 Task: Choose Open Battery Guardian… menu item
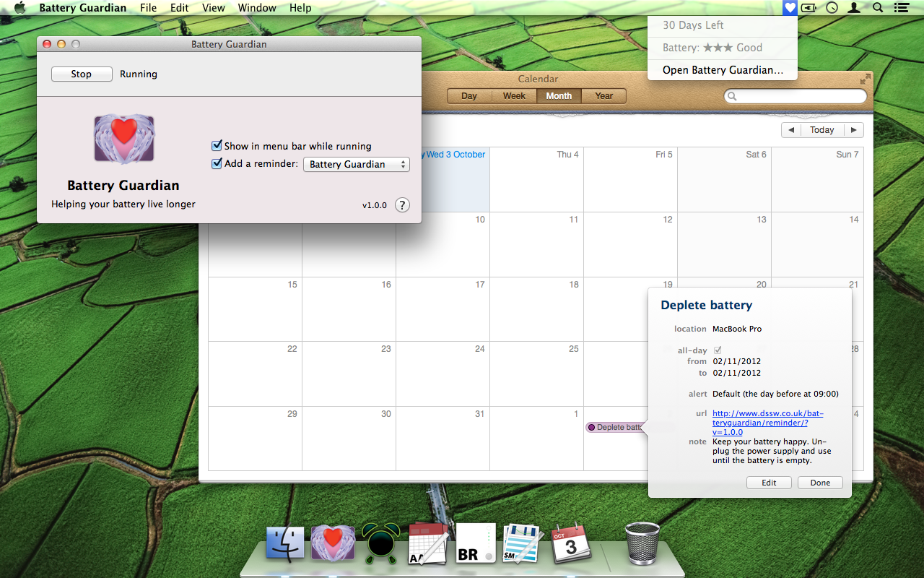click(x=723, y=70)
